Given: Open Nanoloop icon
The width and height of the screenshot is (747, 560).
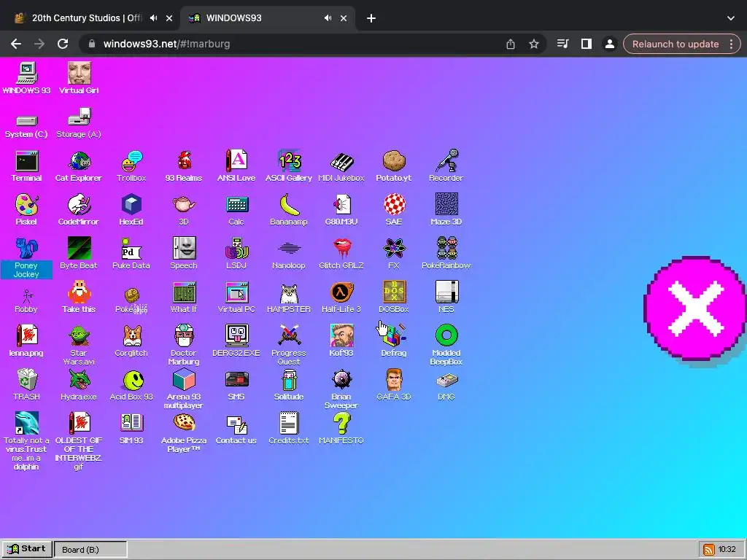Looking at the screenshot, I should click(x=289, y=254).
